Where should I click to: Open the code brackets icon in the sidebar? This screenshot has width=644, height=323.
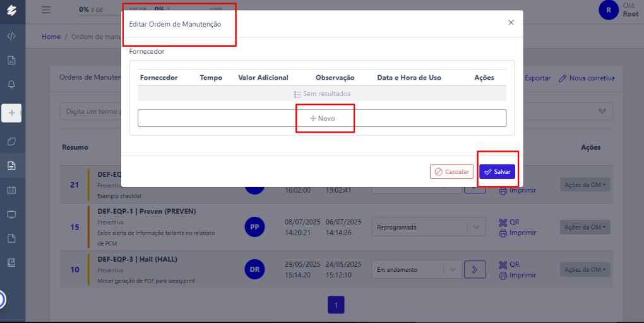(x=11, y=36)
